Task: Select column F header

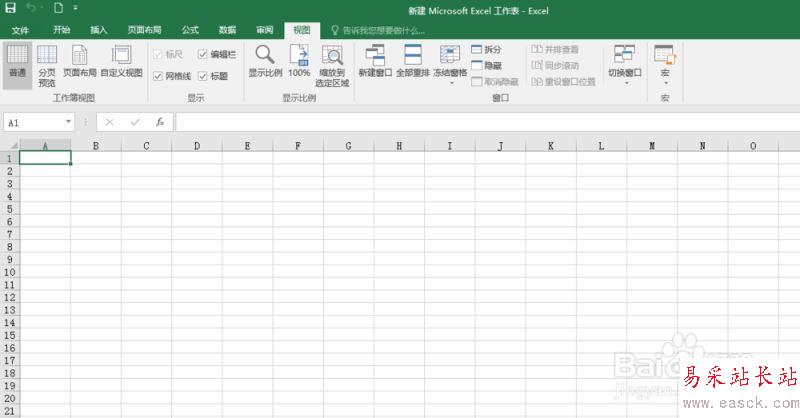Action: click(x=298, y=145)
